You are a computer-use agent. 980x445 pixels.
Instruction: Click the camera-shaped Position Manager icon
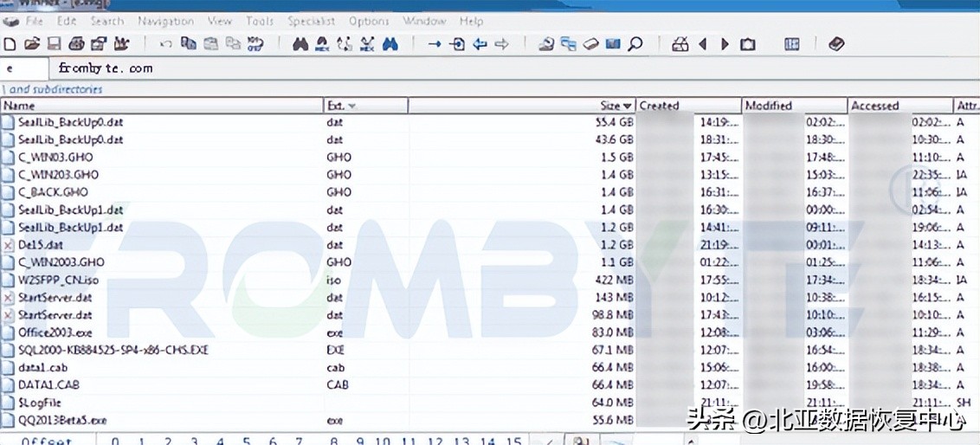point(747,44)
